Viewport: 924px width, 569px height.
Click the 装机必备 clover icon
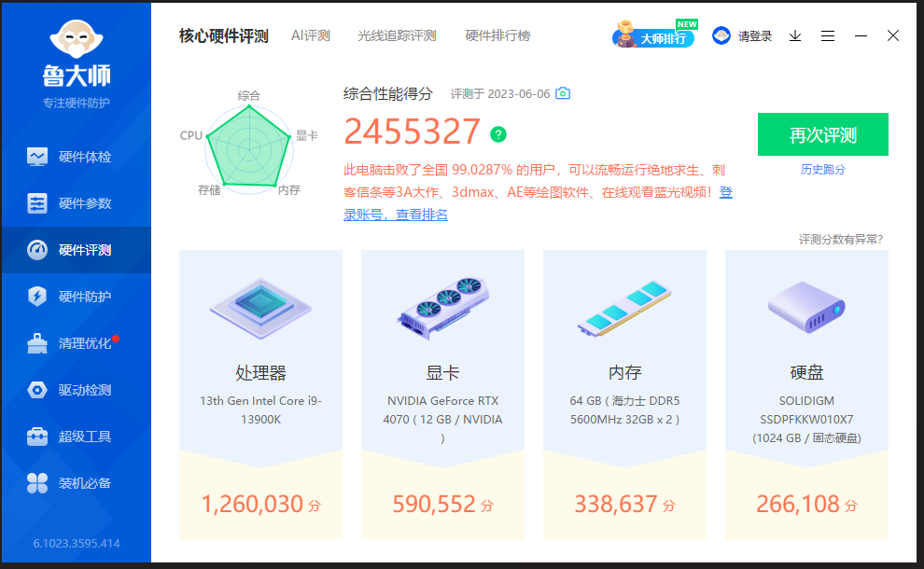[x=37, y=483]
